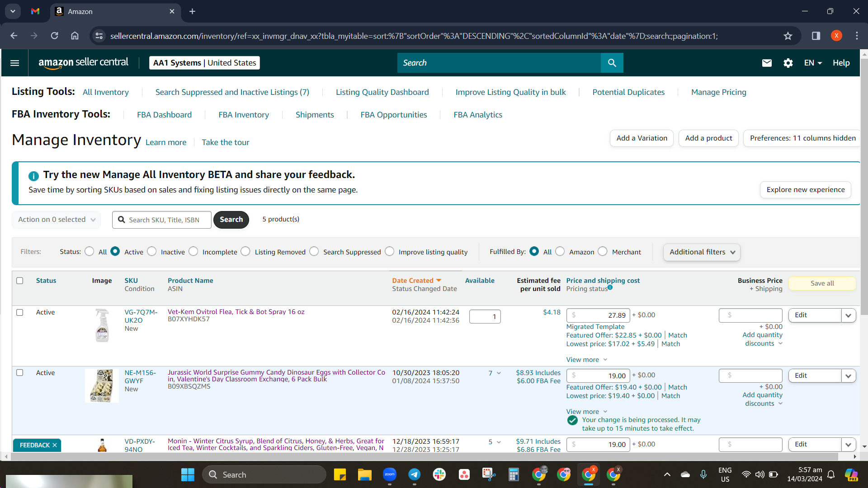The image size is (868, 488).
Task: Select the All status radio button
Action: pyautogui.click(x=90, y=251)
